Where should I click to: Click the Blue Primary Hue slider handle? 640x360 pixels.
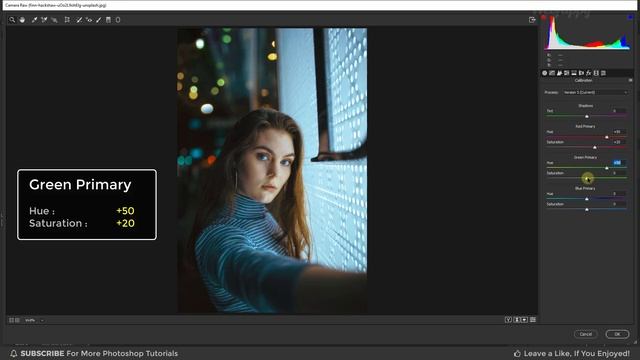point(587,199)
